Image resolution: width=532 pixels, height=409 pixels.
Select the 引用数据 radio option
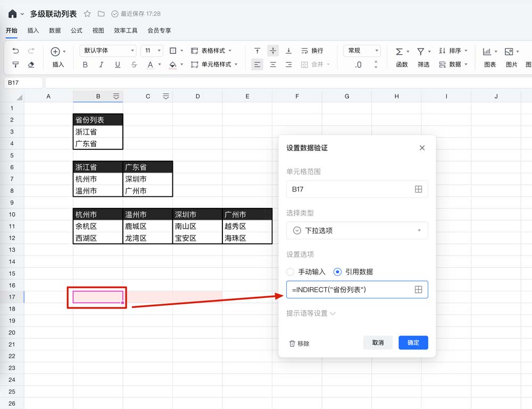tap(337, 272)
